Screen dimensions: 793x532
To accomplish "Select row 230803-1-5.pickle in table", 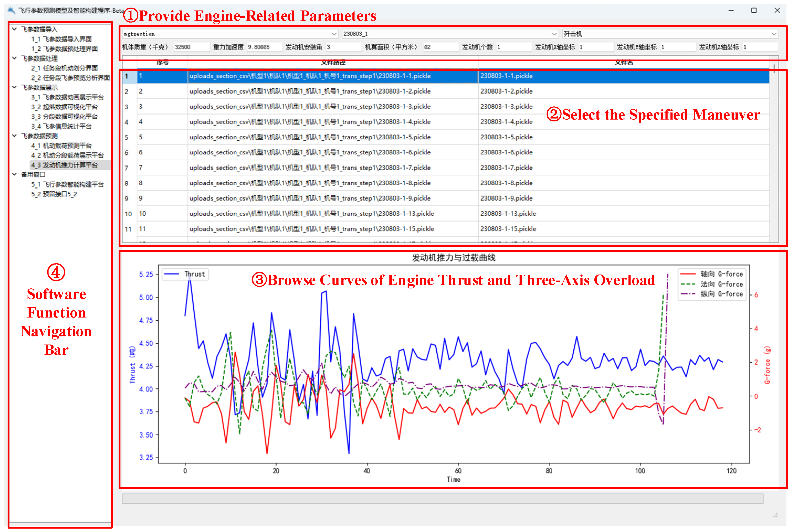I will (506, 137).
